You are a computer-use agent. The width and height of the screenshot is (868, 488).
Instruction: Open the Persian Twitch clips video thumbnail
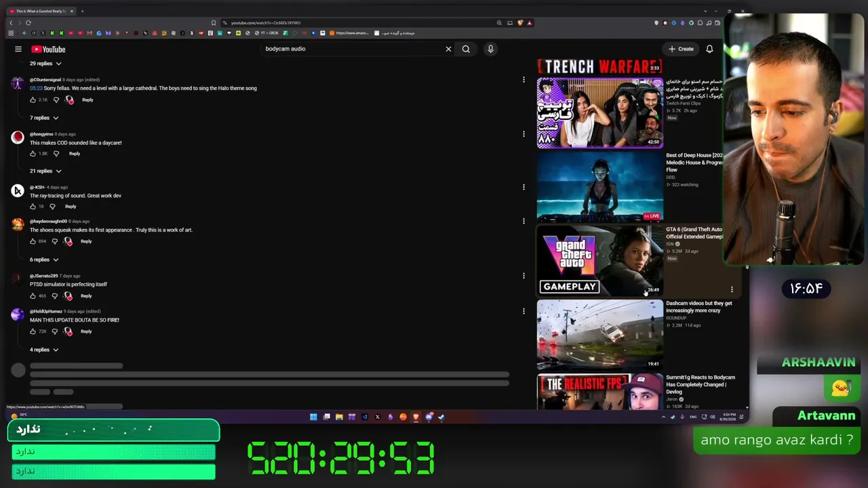600,113
